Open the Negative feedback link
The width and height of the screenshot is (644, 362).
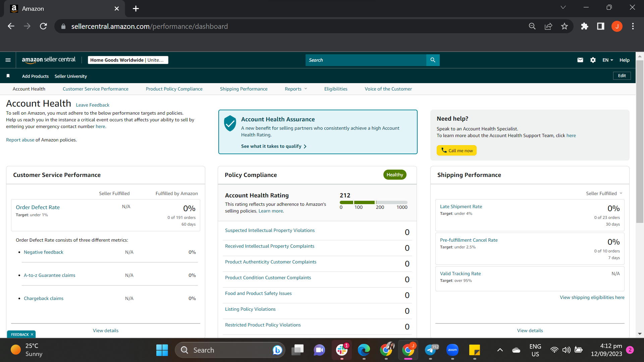click(44, 252)
